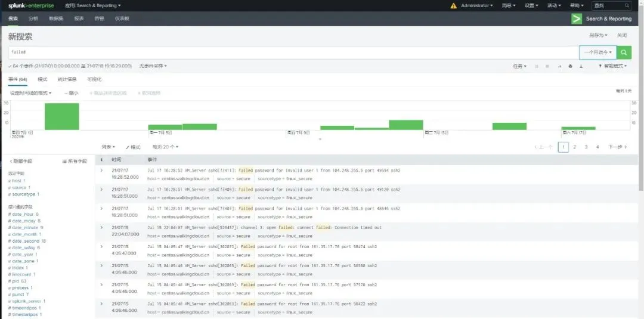Screen dimensions: 644x319
Task: Select the 模式 patterns tab
Action: point(42,79)
